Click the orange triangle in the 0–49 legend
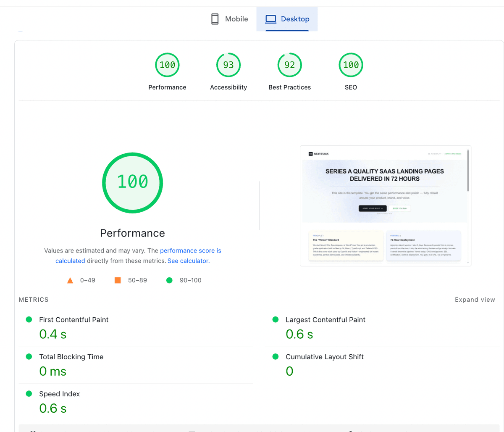The height and width of the screenshot is (432, 504). tap(70, 280)
